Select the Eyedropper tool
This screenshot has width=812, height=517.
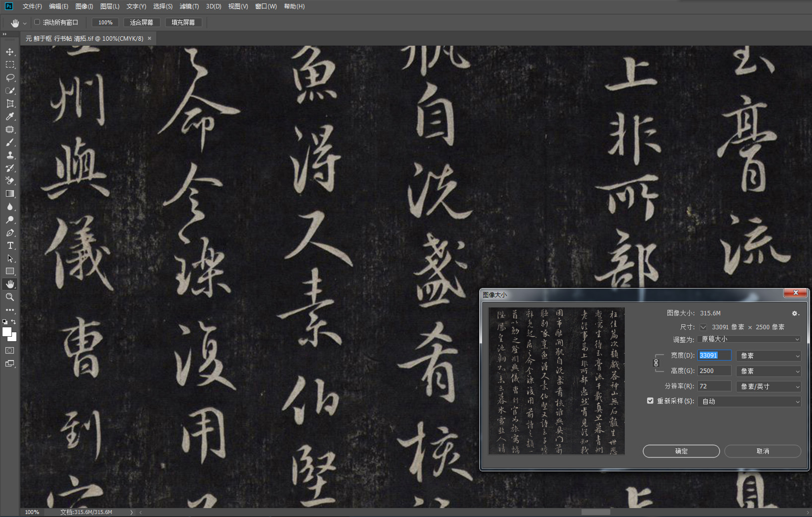10,116
